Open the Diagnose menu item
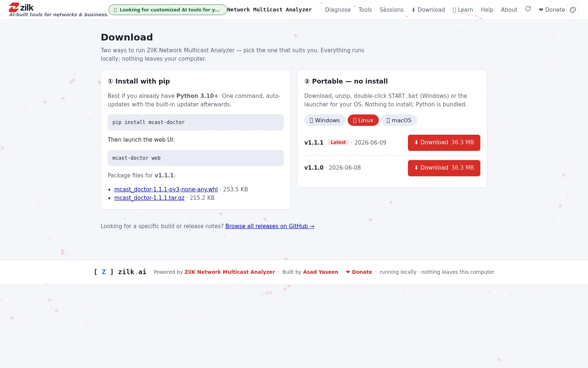Screen dimensions: 588x368 [x=338, y=10]
